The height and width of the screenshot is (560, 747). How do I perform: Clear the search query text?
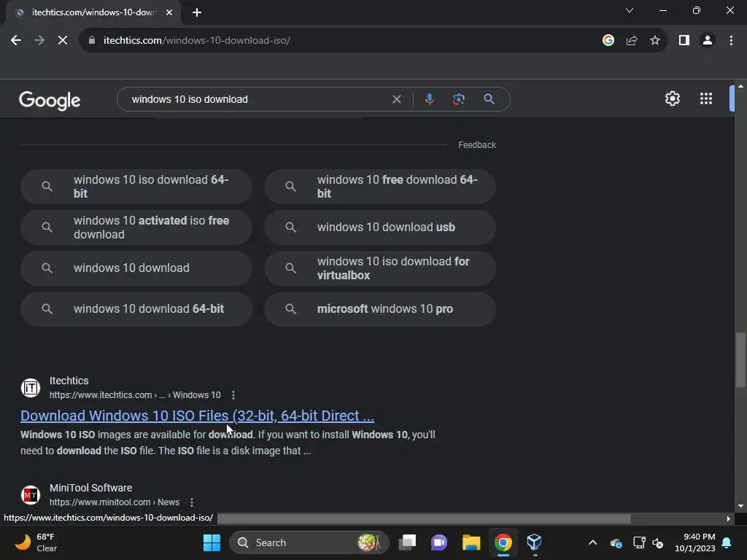tap(396, 99)
